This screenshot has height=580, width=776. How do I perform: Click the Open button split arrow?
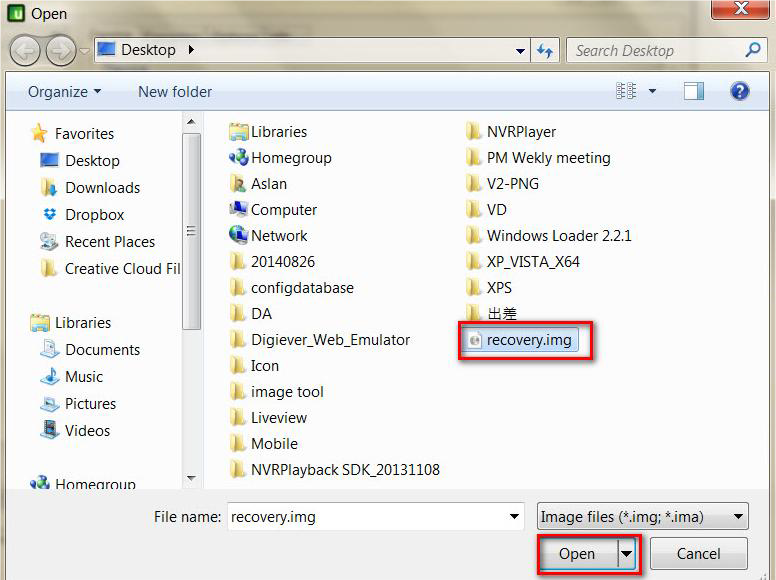tap(627, 554)
